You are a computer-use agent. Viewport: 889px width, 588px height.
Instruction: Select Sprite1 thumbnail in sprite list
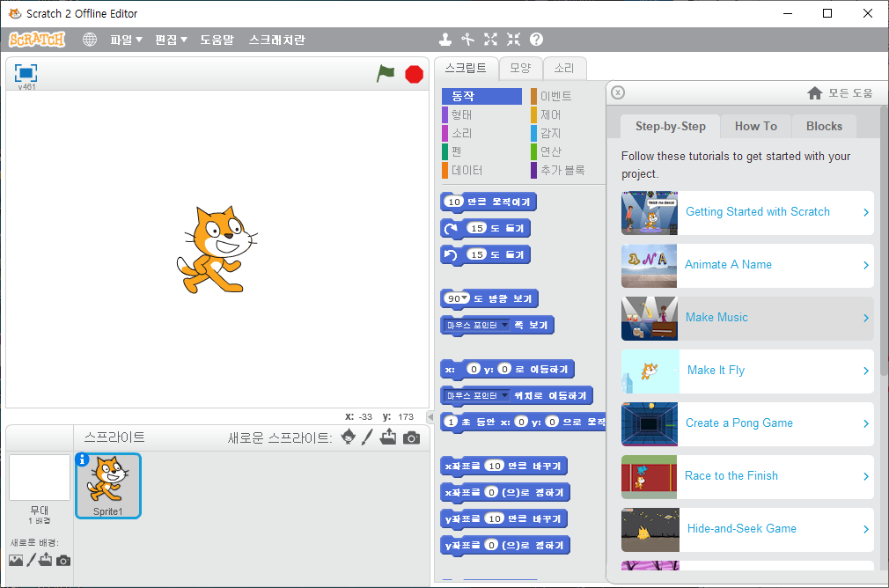pyautogui.click(x=107, y=485)
